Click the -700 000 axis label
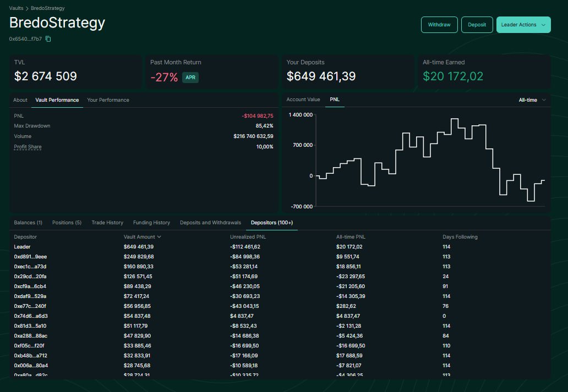Viewport: 568px width, 392px height. (302, 206)
